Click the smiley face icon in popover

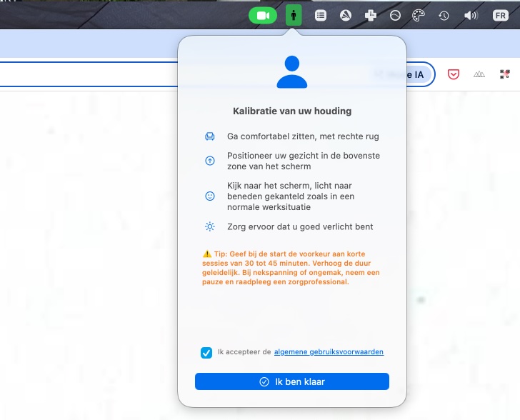tap(209, 196)
